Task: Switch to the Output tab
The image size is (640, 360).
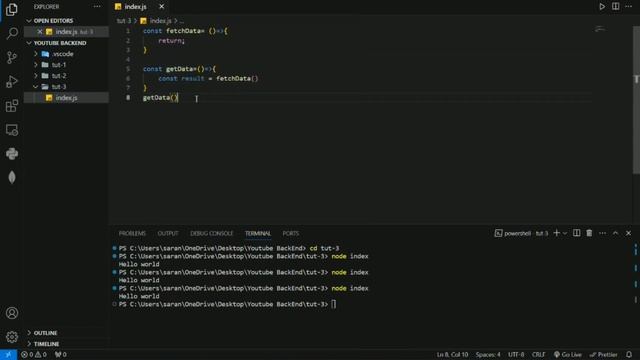Action: pyautogui.click(x=168, y=233)
